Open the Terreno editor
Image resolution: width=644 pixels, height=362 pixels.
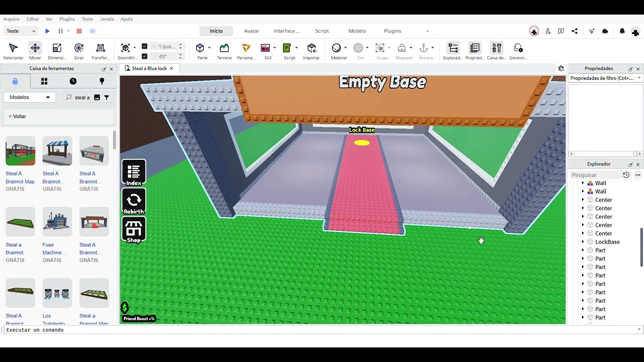coord(224,51)
